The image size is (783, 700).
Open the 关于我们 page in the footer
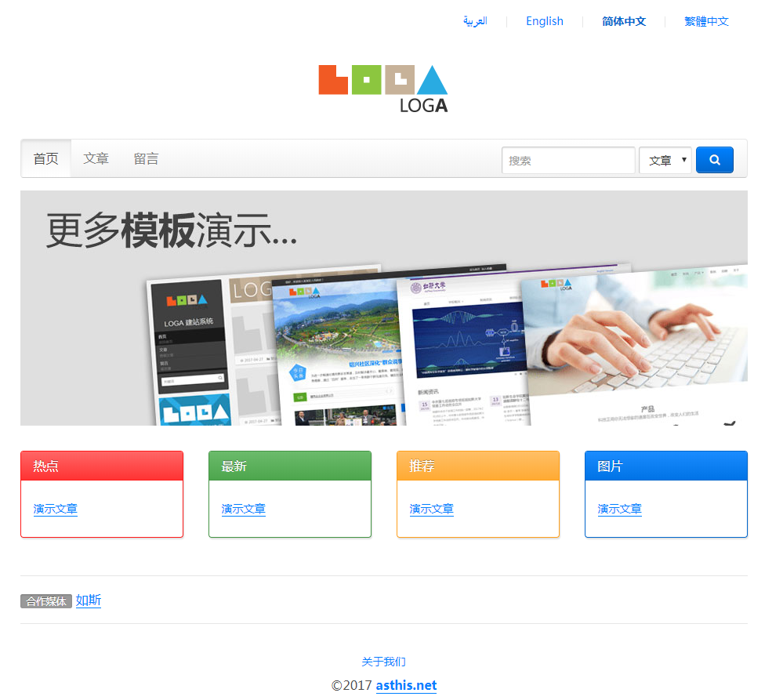(383, 662)
